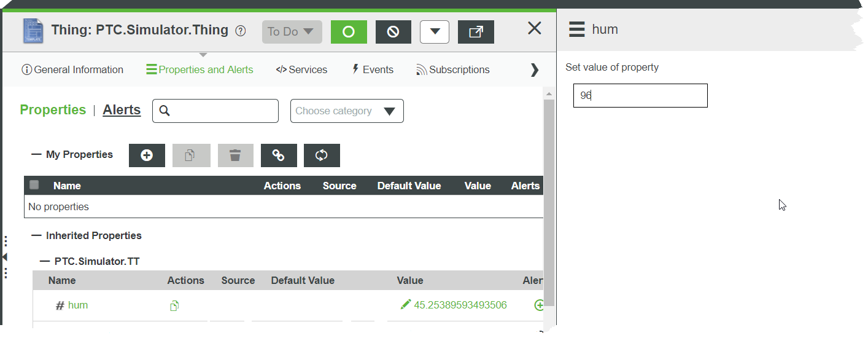Viewport: 868px width, 338px height.
Task: Click the hum property name
Action: pos(78,305)
